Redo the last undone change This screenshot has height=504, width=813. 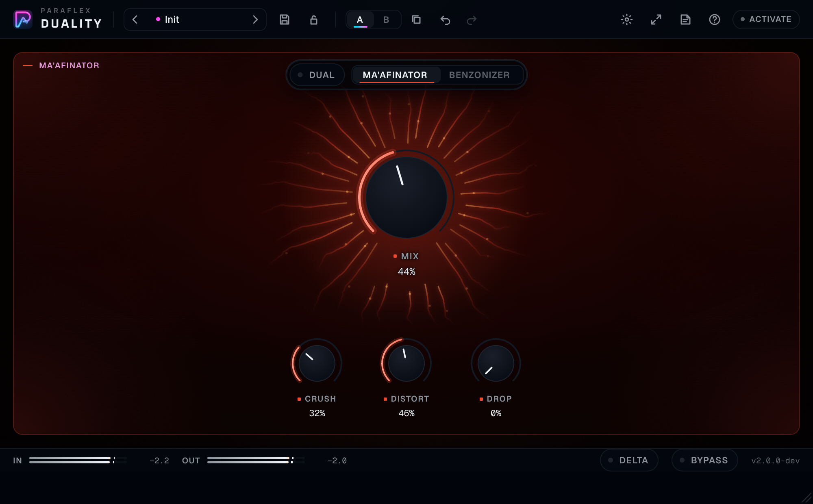[x=472, y=20]
